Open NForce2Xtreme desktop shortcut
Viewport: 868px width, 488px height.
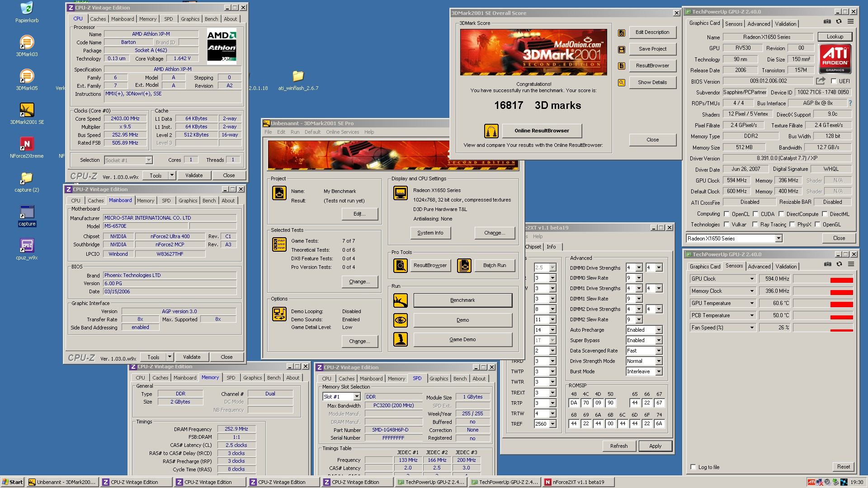click(x=27, y=144)
